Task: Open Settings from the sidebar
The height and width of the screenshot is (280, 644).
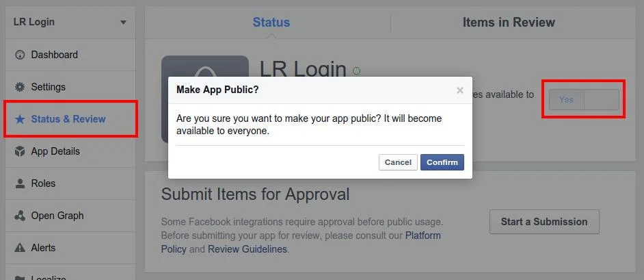Action: [70, 87]
